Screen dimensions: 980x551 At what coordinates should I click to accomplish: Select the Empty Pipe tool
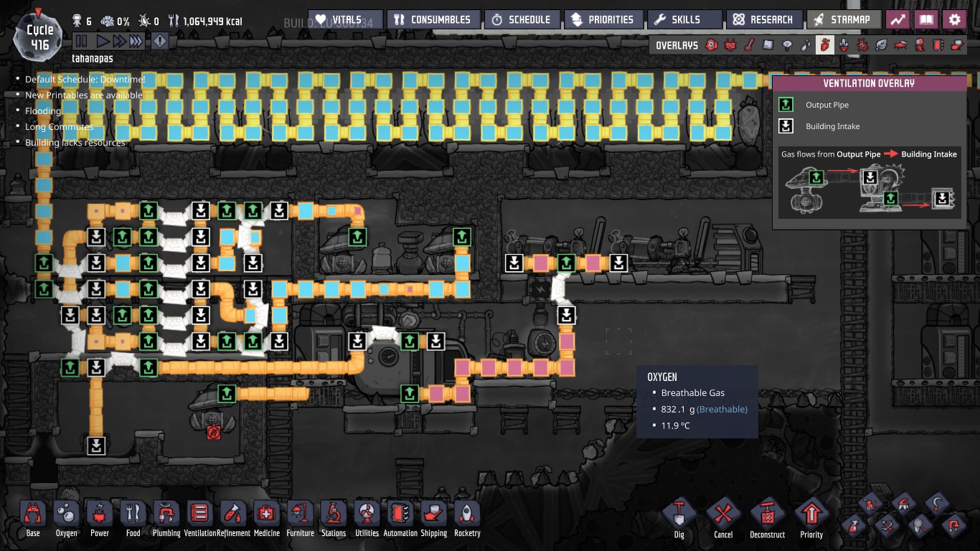click(953, 526)
